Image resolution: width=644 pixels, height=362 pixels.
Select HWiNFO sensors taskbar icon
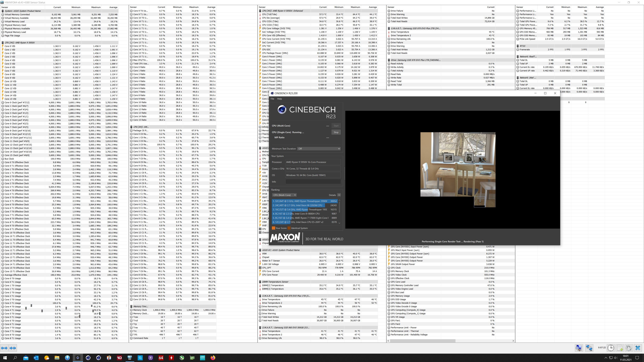[129, 358]
